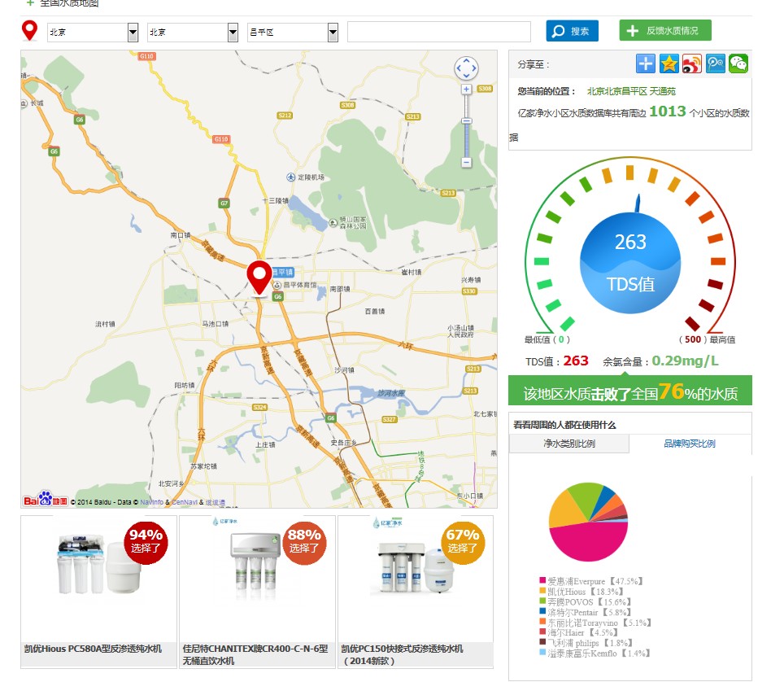Click the 奔腾POVOS green legend swatch
Image resolution: width=784 pixels, height=682 pixels.
[x=542, y=601]
